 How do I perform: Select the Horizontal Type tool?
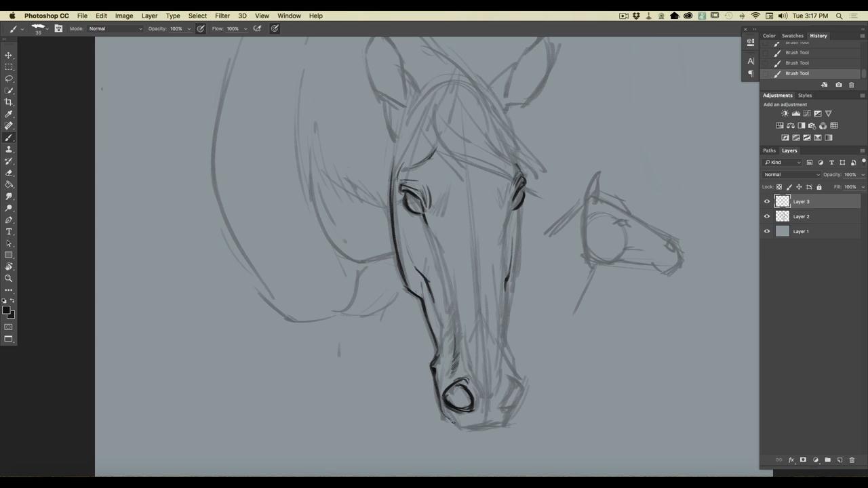point(9,232)
